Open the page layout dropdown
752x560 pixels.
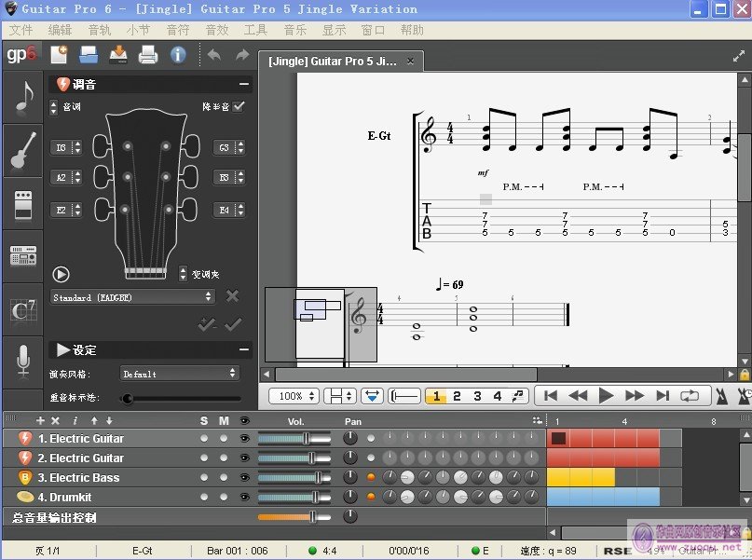click(340, 396)
